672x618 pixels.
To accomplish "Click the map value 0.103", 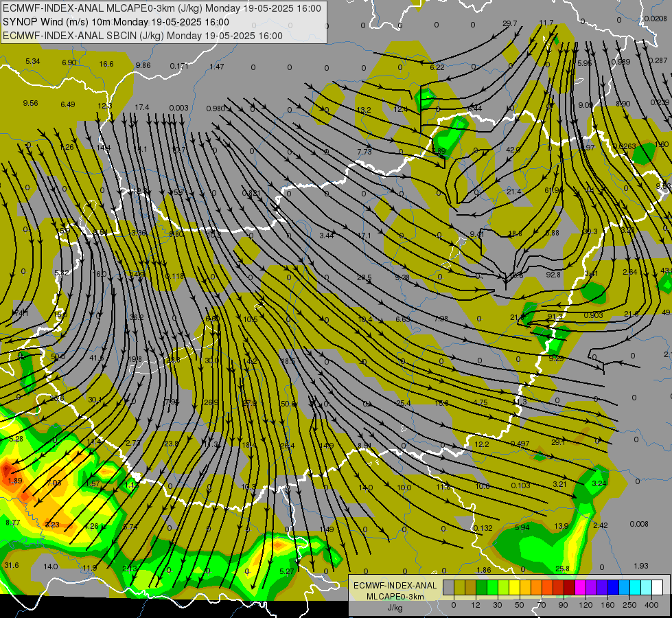I will coord(521,485).
